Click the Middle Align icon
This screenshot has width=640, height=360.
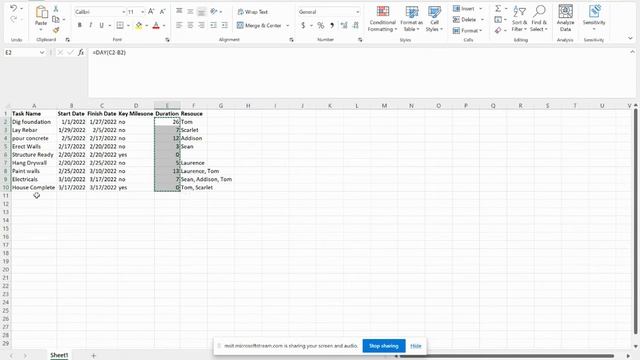point(190,11)
